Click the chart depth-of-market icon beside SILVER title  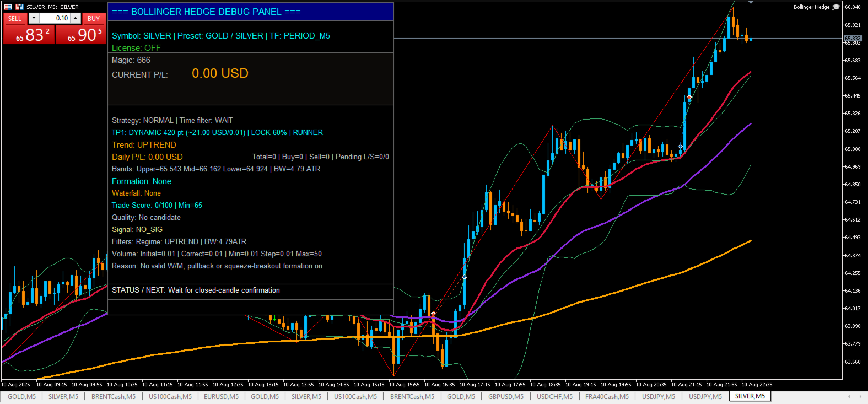20,7
